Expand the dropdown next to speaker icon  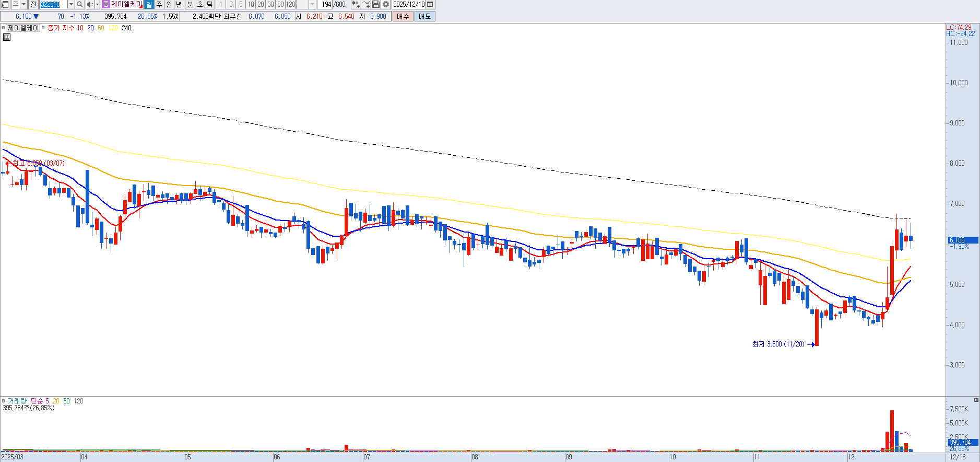click(x=97, y=5)
